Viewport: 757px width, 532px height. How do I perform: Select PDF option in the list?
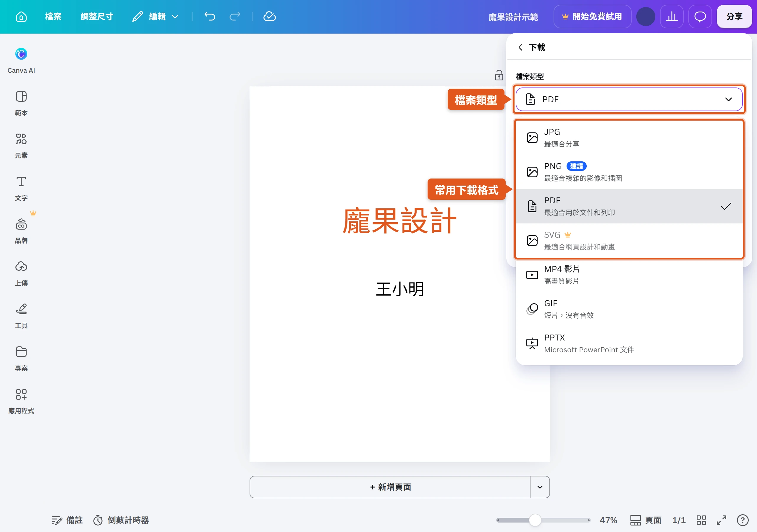pos(629,206)
